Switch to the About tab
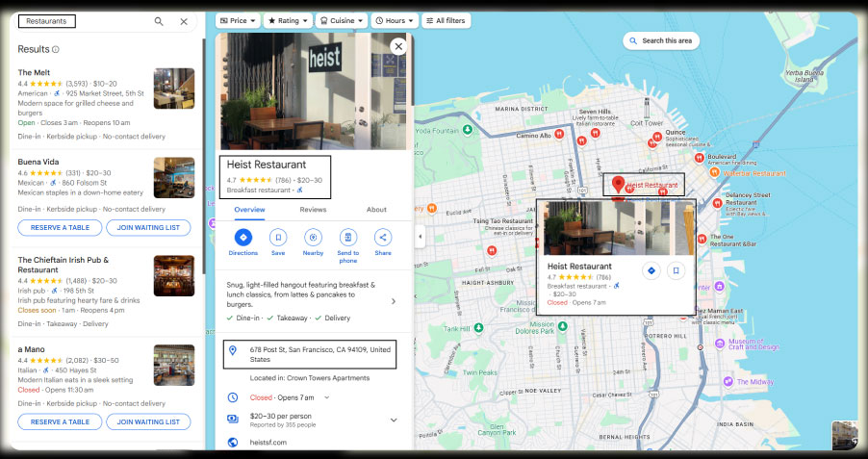 [376, 209]
